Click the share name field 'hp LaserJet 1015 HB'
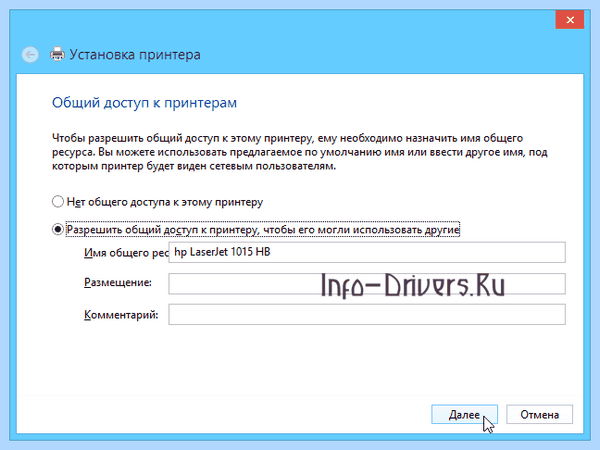The width and height of the screenshot is (600, 450). [x=367, y=252]
